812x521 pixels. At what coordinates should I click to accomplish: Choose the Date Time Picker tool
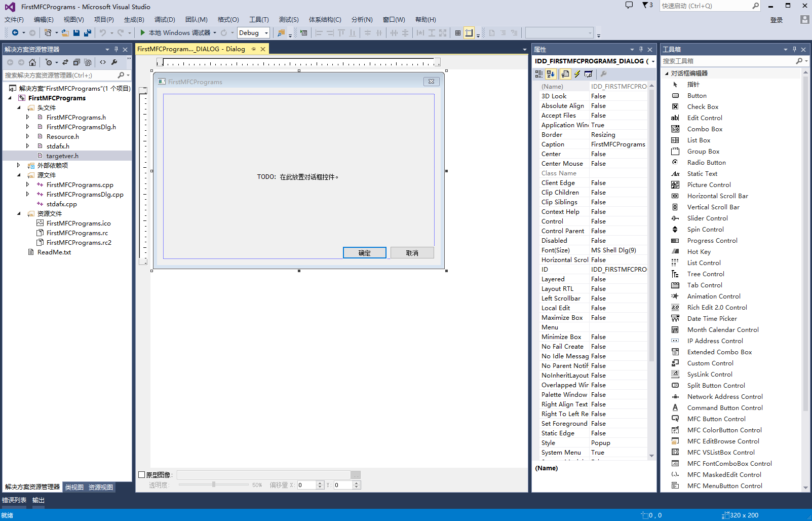712,319
